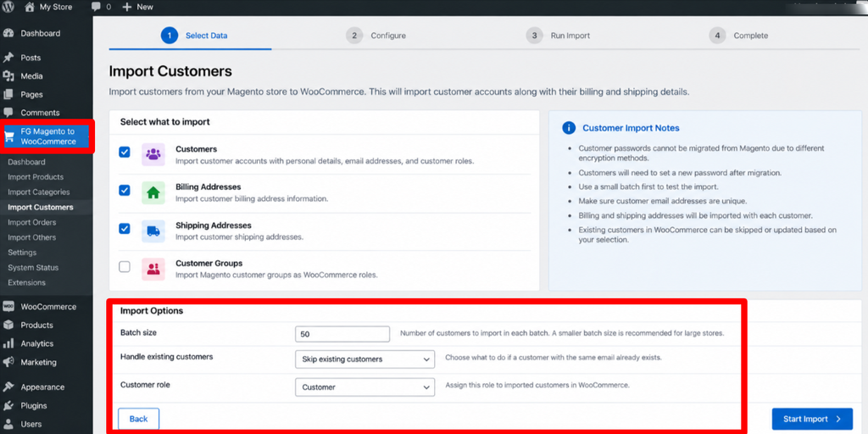Screen dimensions: 868x434
Task: Click the Customer Import Notes title
Action: point(631,128)
